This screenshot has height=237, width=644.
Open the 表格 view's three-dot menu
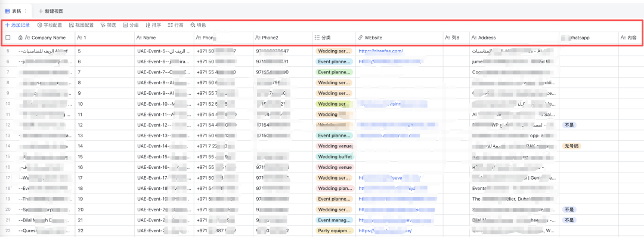[x=26, y=11]
